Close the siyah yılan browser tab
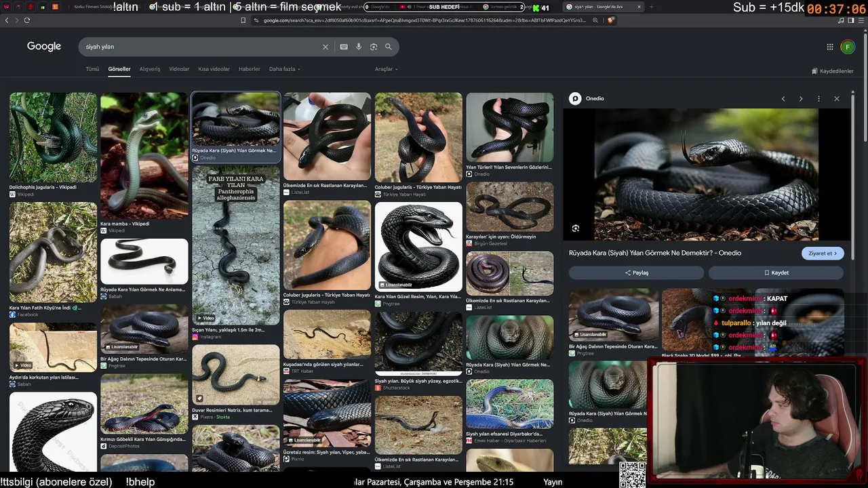This screenshot has height=488, width=868. coord(639,7)
